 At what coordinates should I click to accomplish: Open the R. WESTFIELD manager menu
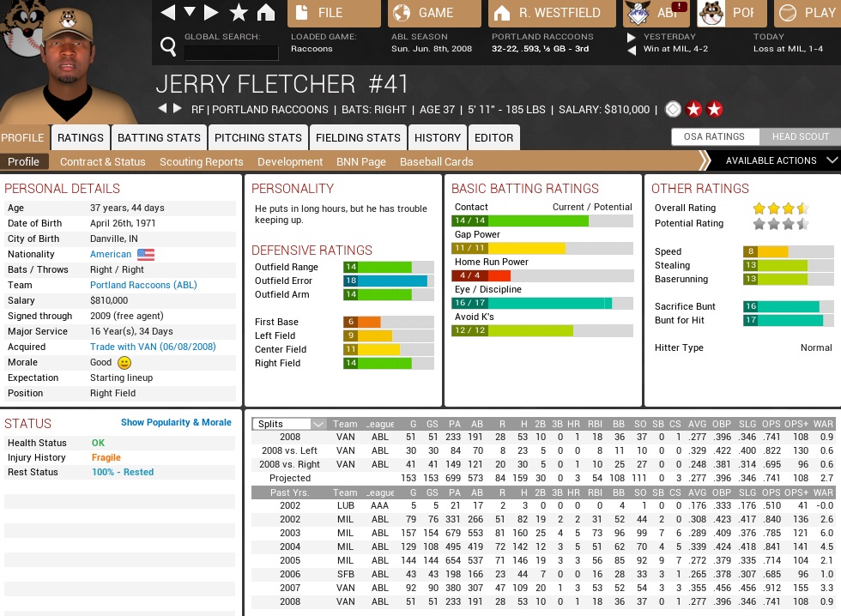click(x=551, y=13)
